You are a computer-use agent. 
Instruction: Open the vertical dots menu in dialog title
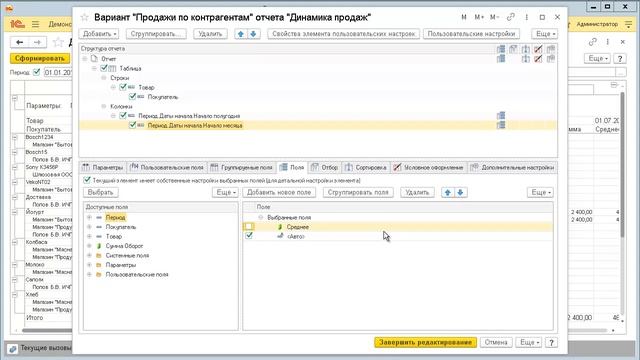527,18
